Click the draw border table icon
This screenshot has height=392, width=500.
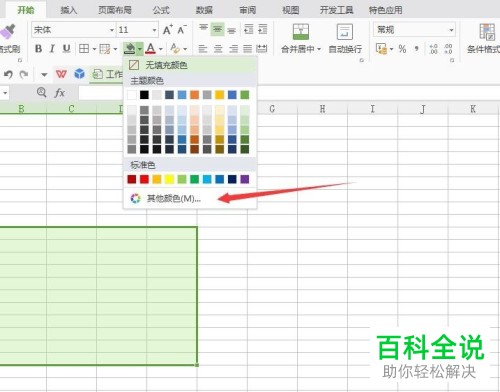105,49
